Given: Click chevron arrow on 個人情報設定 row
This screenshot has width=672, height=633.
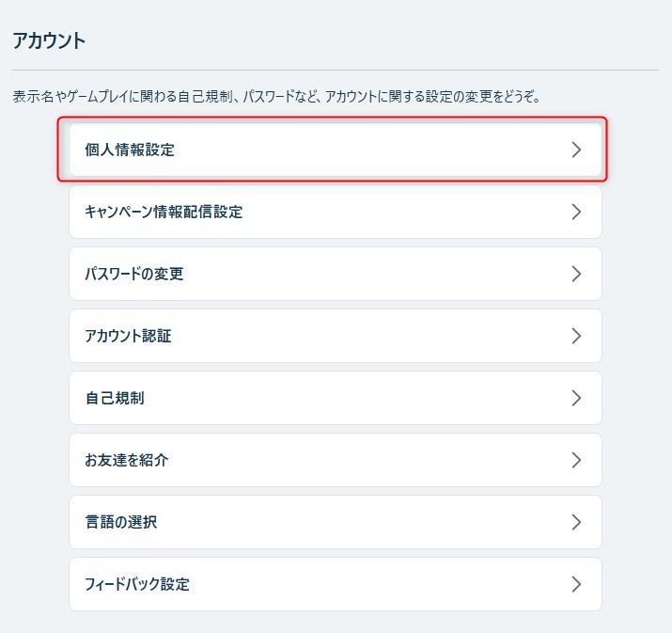Looking at the screenshot, I should coord(576,150).
